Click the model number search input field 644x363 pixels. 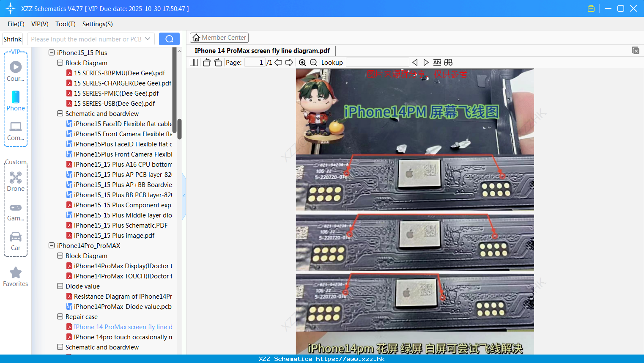coord(87,39)
